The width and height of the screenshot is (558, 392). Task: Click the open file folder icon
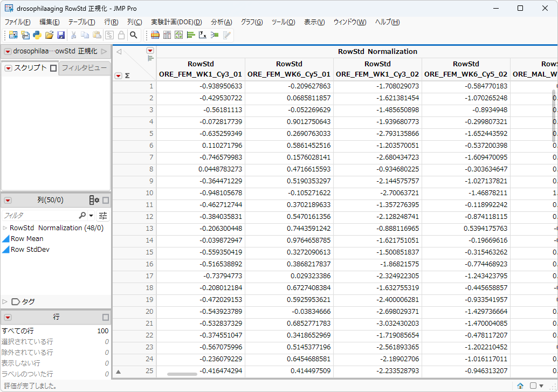49,35
